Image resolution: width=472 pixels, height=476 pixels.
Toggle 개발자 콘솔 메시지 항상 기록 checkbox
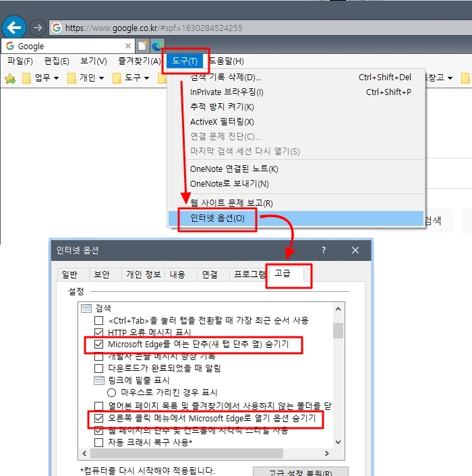98,356
